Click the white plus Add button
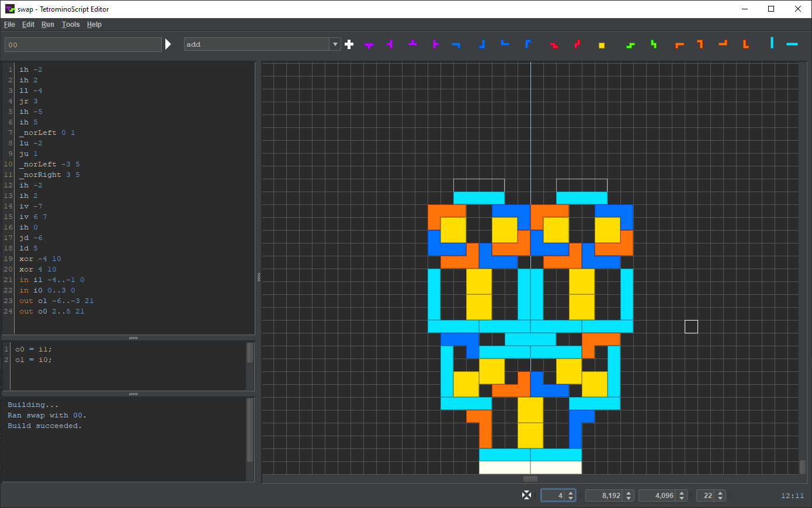 pos(349,44)
